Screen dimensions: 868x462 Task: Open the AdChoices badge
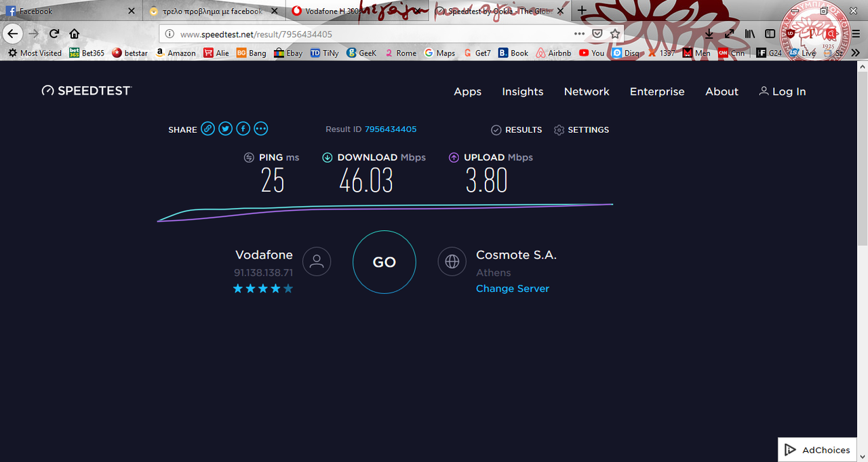[816, 450]
